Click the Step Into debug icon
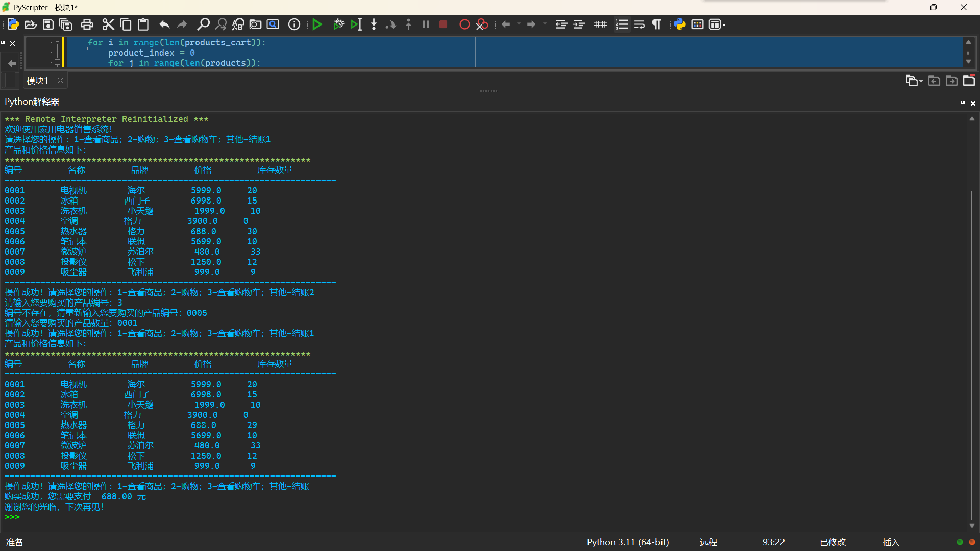This screenshot has width=980, height=551. point(374,24)
